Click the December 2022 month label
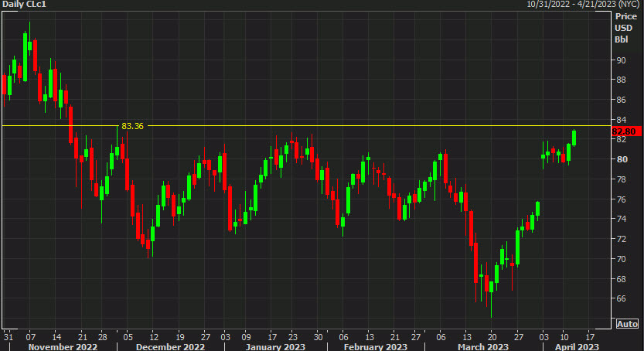Viewport: 644px width, 351px height. pos(170,347)
